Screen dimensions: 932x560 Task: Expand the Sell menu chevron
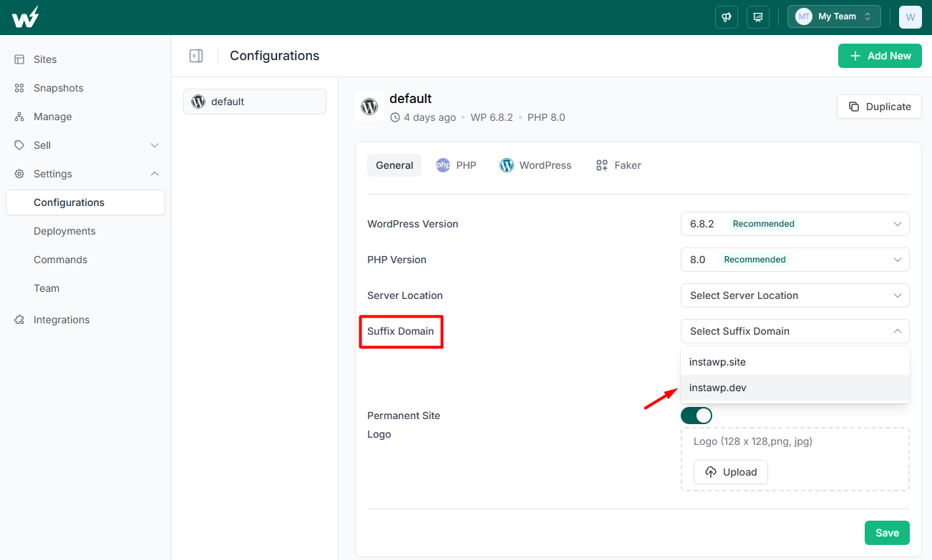pos(155,145)
